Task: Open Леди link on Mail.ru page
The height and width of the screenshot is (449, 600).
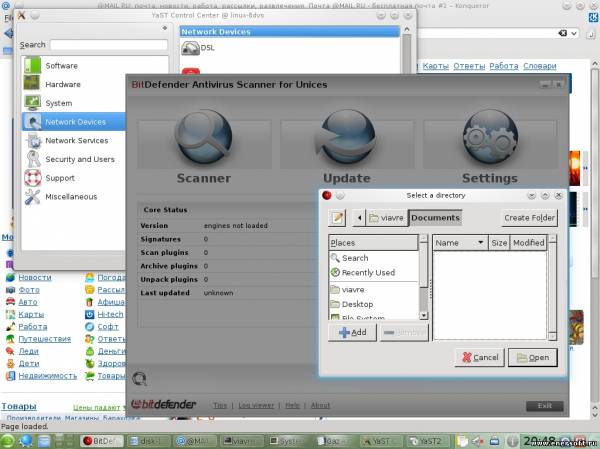Action: click(x=29, y=351)
